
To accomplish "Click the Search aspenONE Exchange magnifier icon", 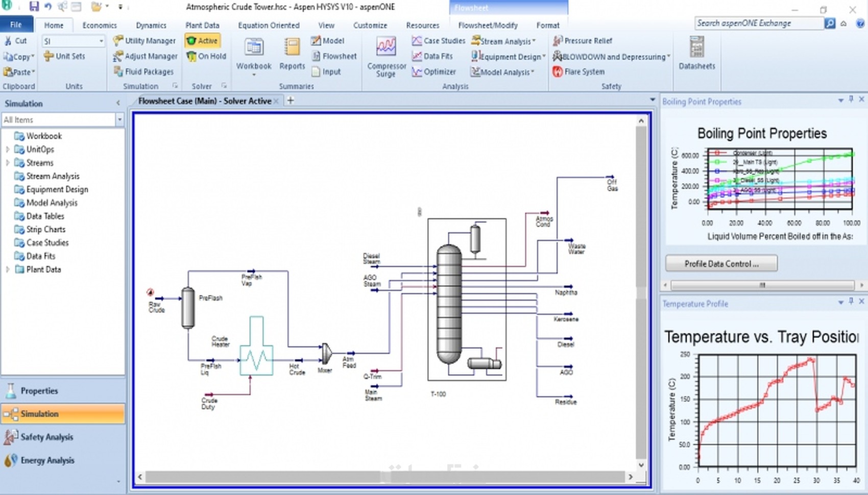I will click(x=830, y=23).
